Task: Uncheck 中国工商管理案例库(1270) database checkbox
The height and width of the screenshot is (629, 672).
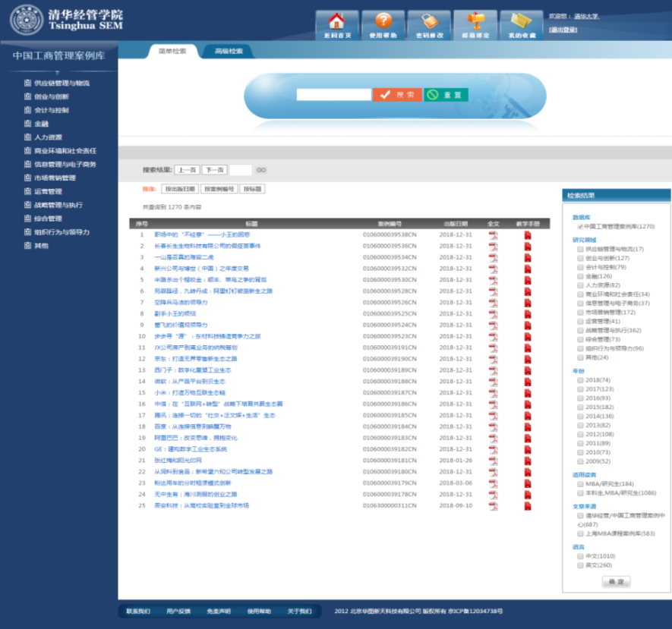Action: (x=580, y=227)
